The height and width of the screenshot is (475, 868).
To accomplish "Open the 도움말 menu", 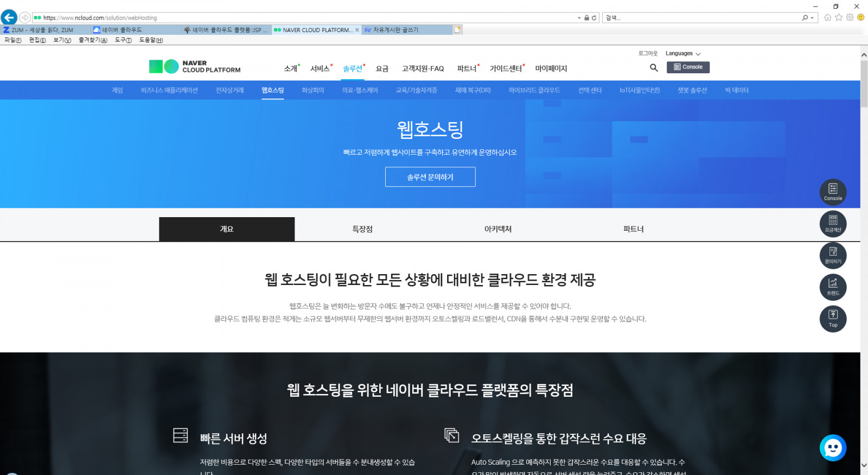I will pos(151,40).
